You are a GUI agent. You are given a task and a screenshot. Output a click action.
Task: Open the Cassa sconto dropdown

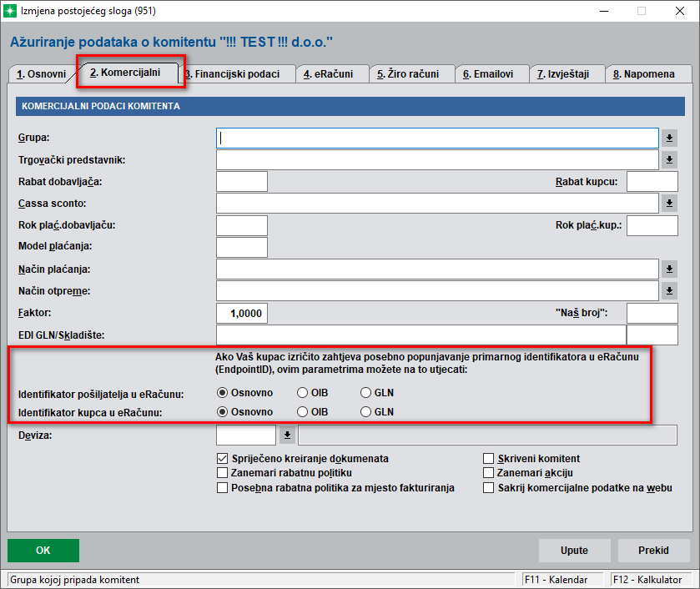(669, 204)
